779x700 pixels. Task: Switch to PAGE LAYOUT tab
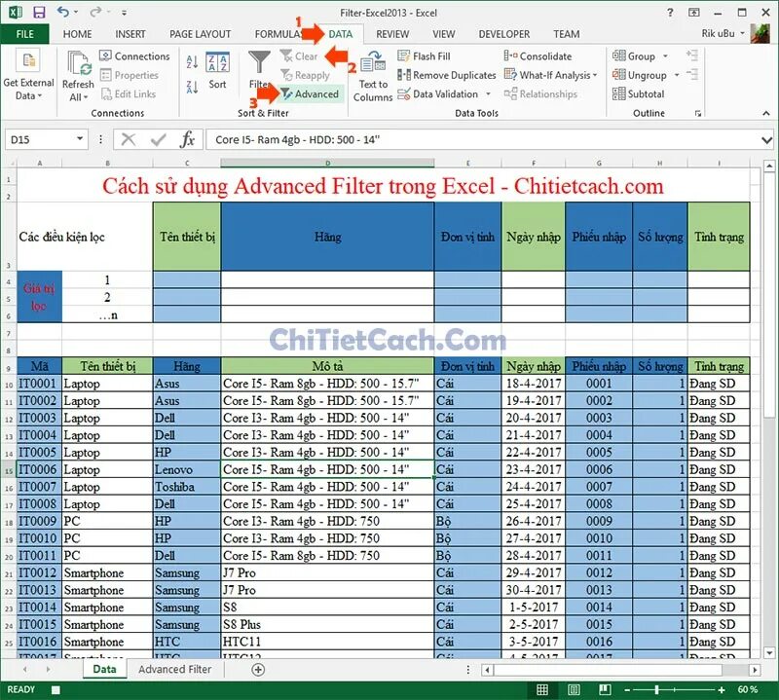coord(201,34)
